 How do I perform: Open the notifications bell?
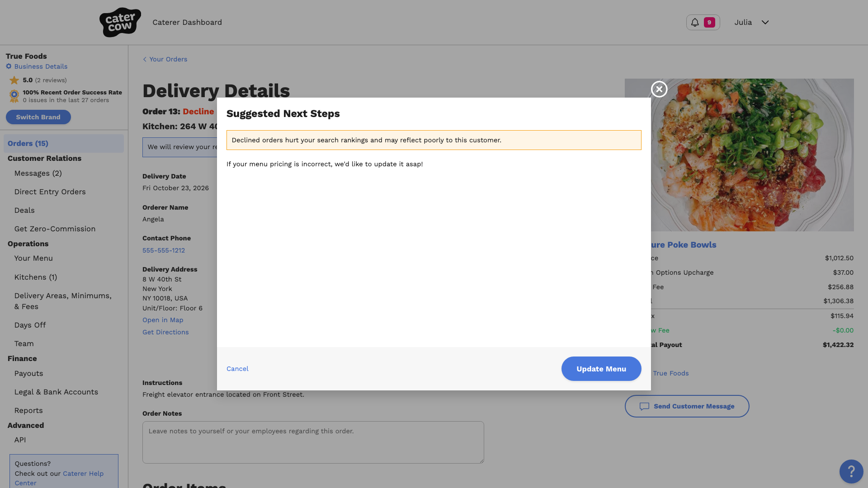(695, 22)
